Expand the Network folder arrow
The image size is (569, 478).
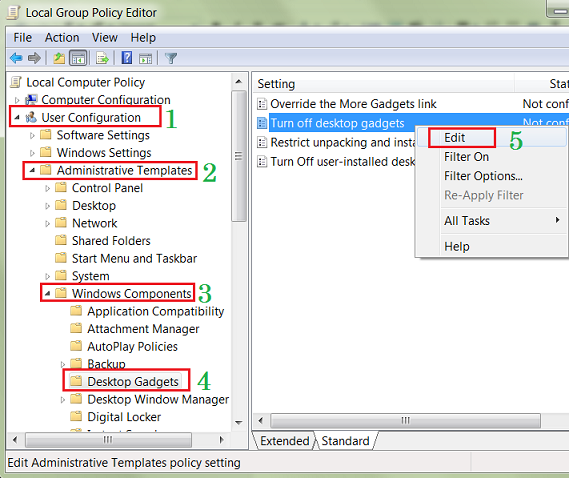(48, 223)
